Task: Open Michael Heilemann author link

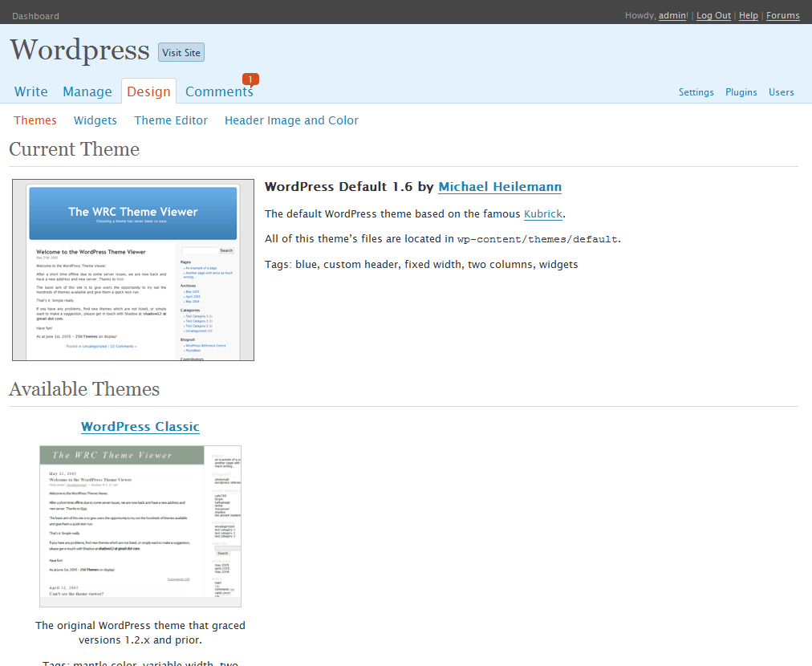Action: tap(500, 186)
